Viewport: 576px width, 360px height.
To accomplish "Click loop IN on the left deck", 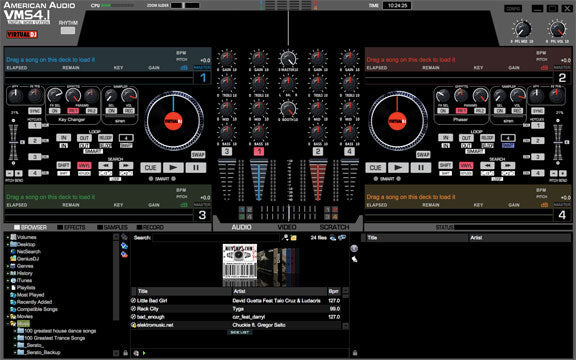I will (x=64, y=138).
